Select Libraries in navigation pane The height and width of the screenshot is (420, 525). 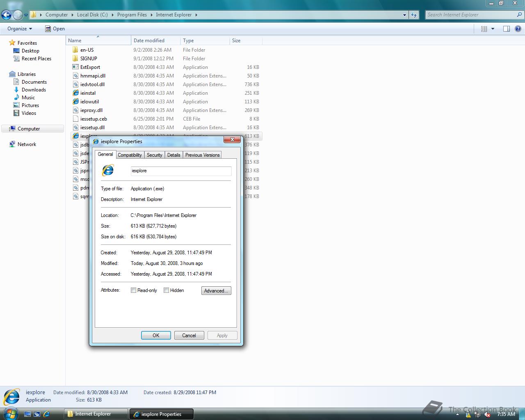26,74
